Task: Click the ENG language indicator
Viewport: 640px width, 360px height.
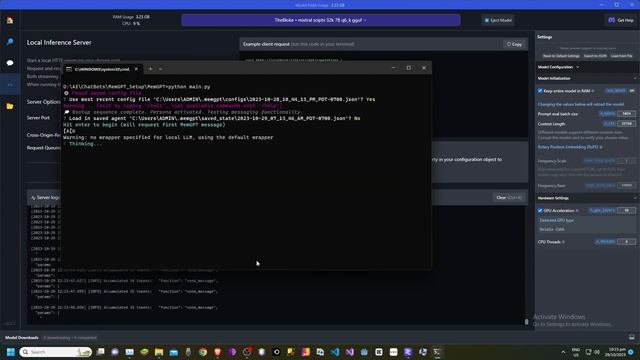Action: tap(576, 352)
